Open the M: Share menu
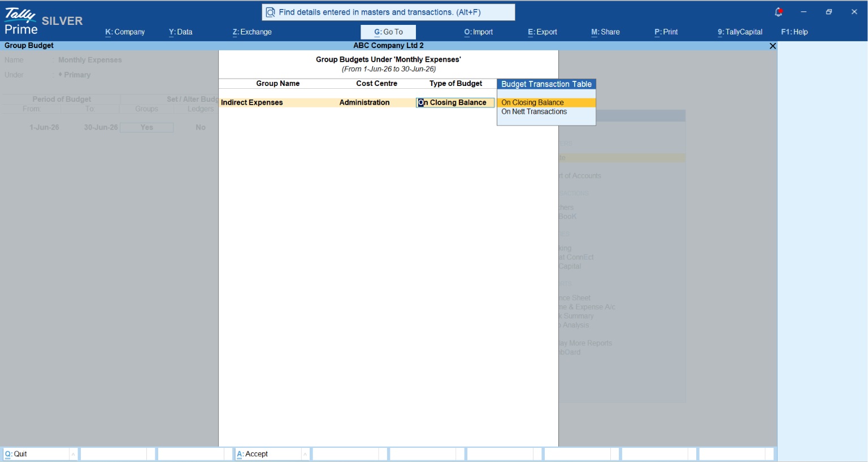The height and width of the screenshot is (462, 868). (605, 32)
